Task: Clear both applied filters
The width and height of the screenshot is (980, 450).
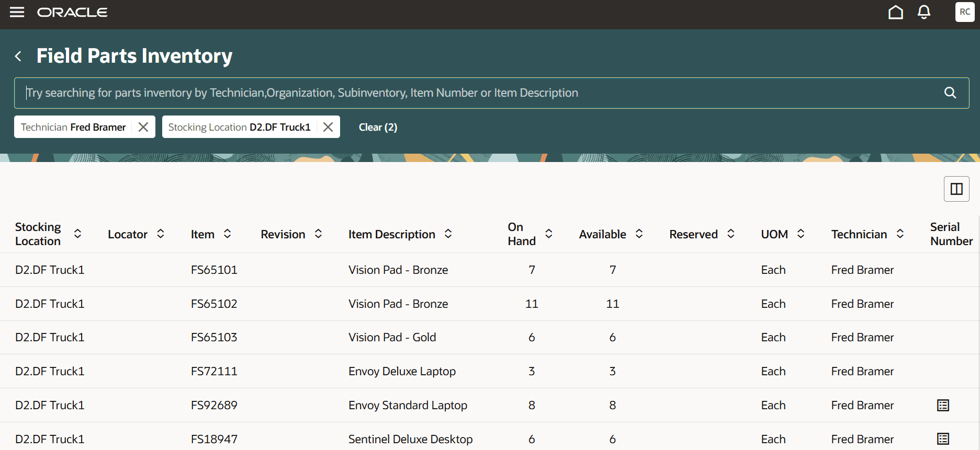Action: [x=378, y=127]
